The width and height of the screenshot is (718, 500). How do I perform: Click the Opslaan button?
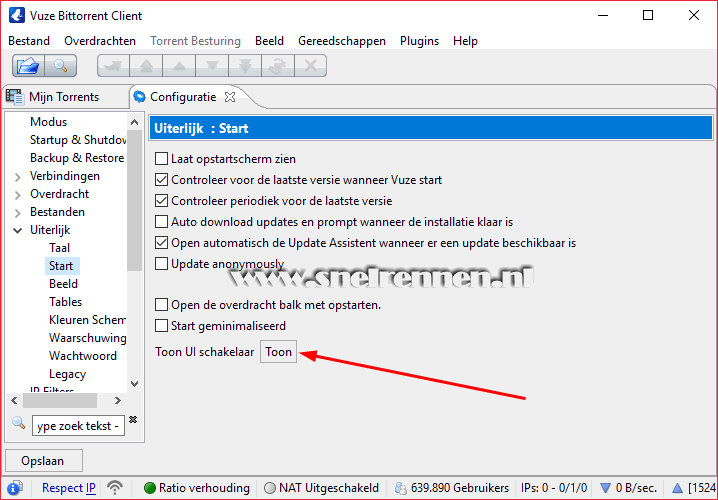[44, 461]
